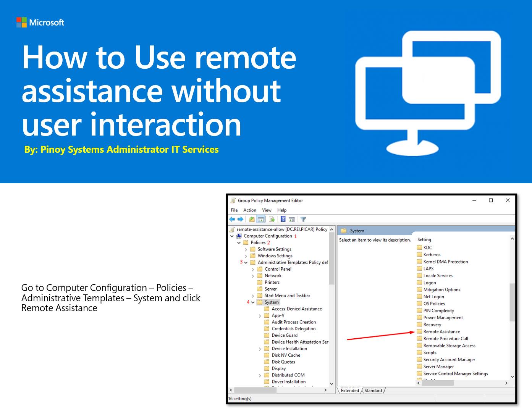The image size is (532, 412).
Task: Open Help via the question mark icon
Action: point(283,219)
